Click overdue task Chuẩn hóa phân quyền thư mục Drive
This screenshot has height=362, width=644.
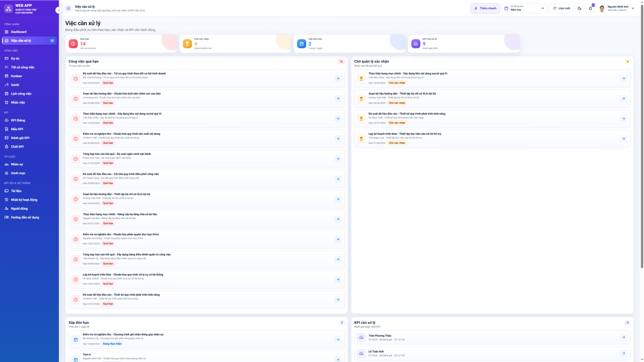click(207, 239)
